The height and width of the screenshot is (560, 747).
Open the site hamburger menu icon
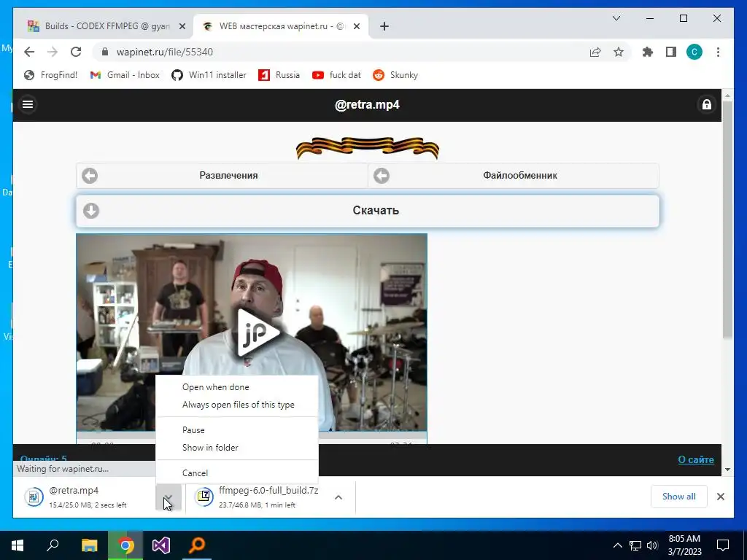tap(28, 104)
